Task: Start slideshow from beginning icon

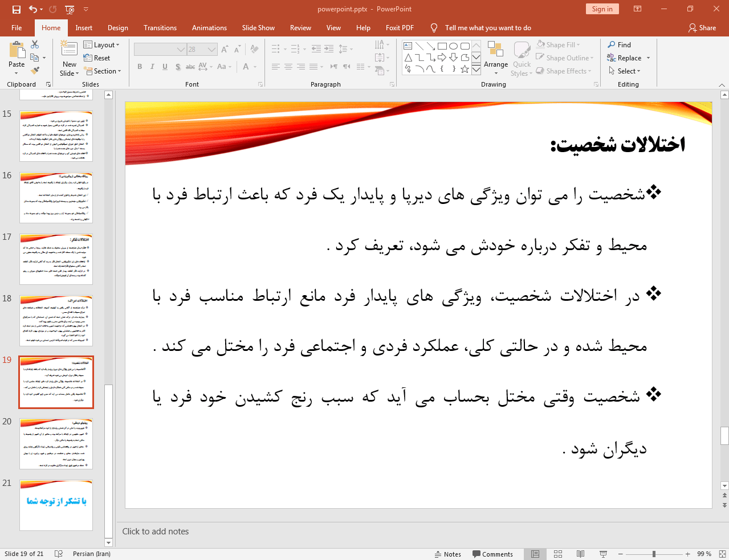Action: 70,9
